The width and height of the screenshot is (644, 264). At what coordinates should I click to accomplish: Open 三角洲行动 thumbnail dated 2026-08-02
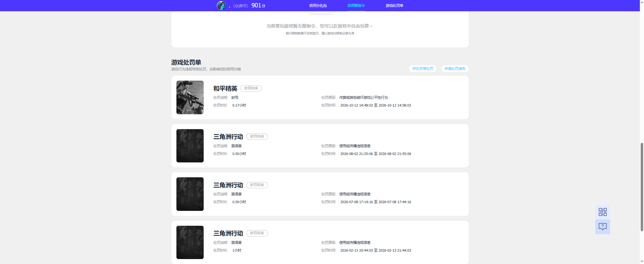190,146
